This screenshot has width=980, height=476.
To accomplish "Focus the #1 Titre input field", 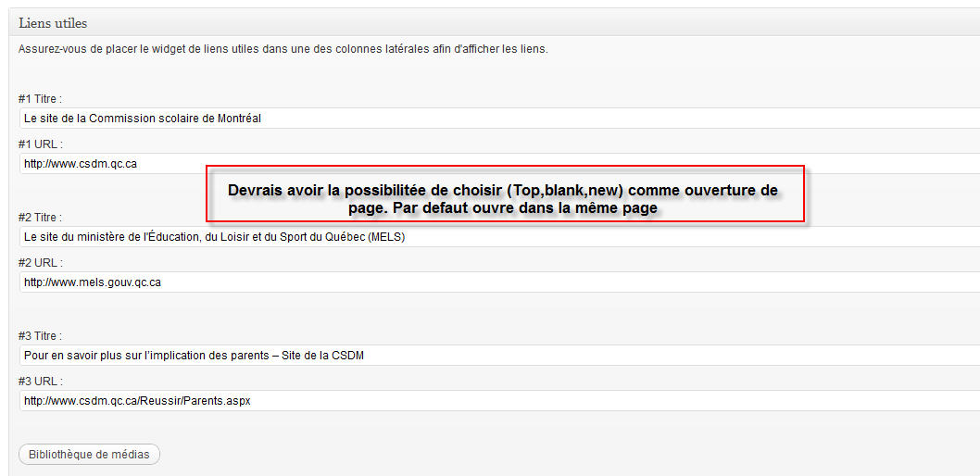I will coord(500,119).
